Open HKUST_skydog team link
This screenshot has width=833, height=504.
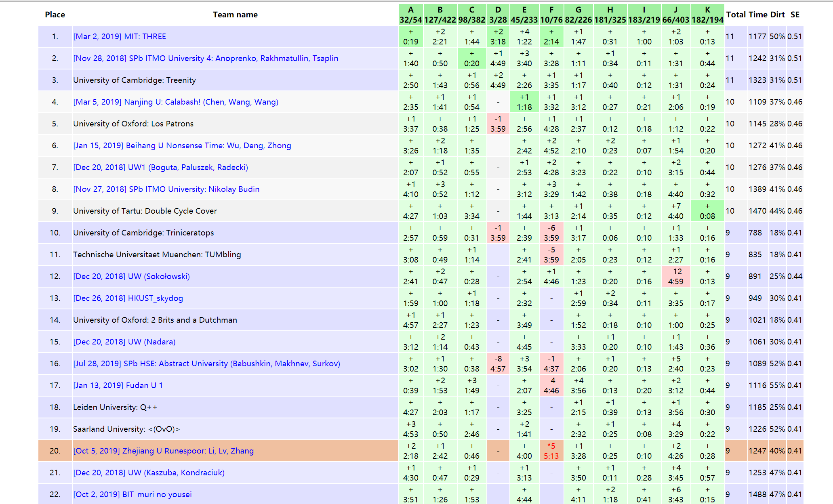[x=128, y=298]
